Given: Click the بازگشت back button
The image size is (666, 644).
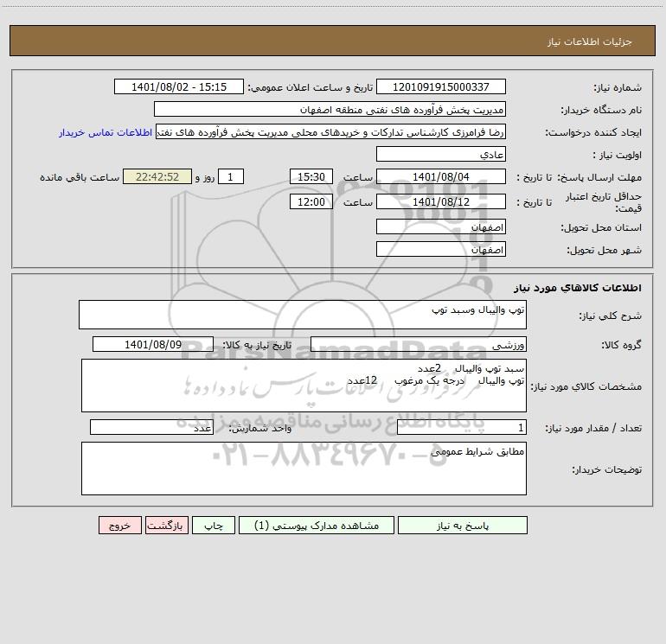Looking at the screenshot, I should point(166,525).
